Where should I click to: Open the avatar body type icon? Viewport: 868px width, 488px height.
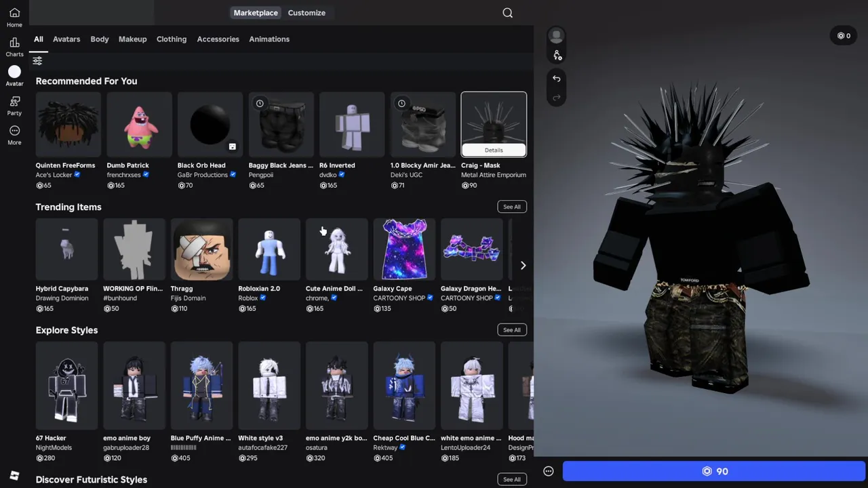point(557,56)
